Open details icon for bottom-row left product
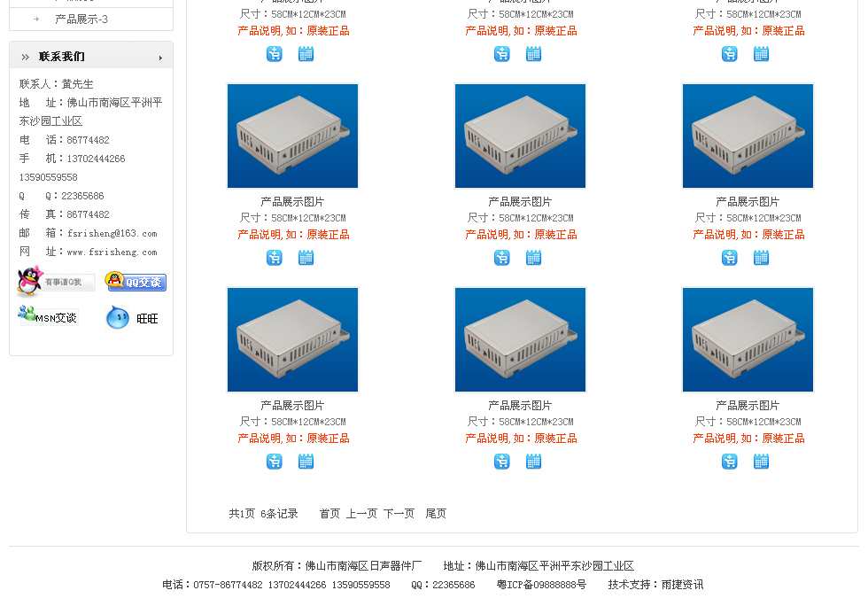Screen dimensions: 868x606 pyautogui.click(x=306, y=462)
